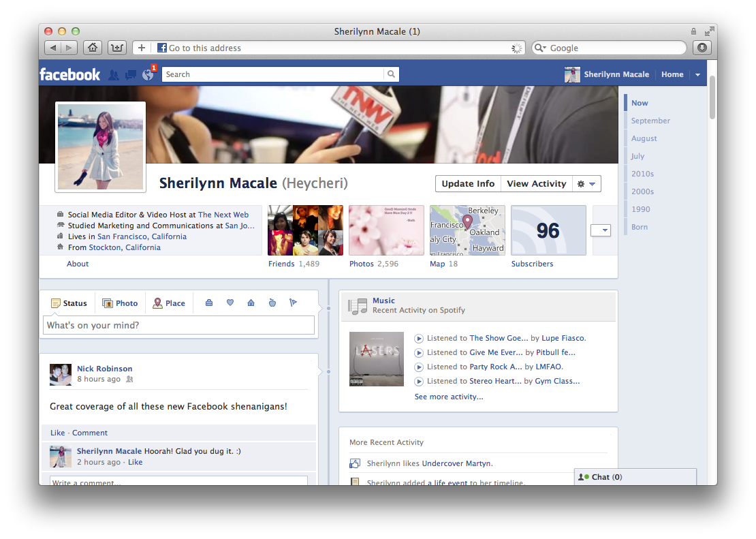The image size is (756, 539).
Task: Open the gear settings dropdown near View Activity
Action: click(x=587, y=184)
